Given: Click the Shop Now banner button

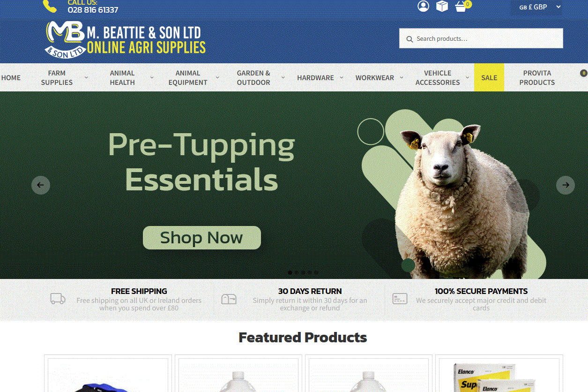Looking at the screenshot, I should point(202,238).
